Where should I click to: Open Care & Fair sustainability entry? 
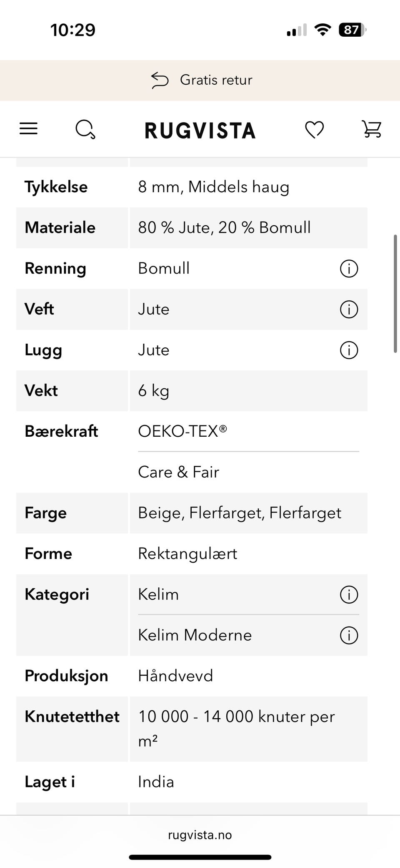[x=178, y=472]
